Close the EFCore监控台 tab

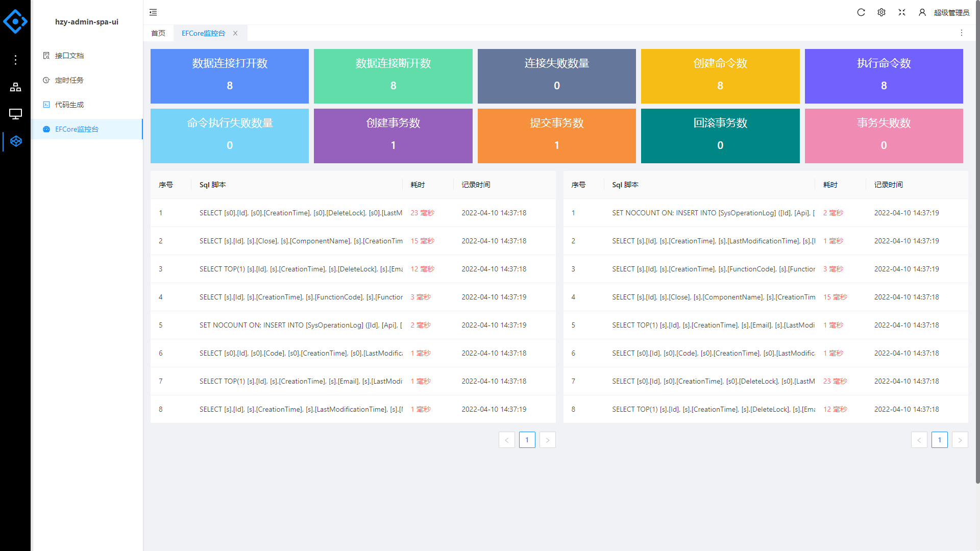235,33
